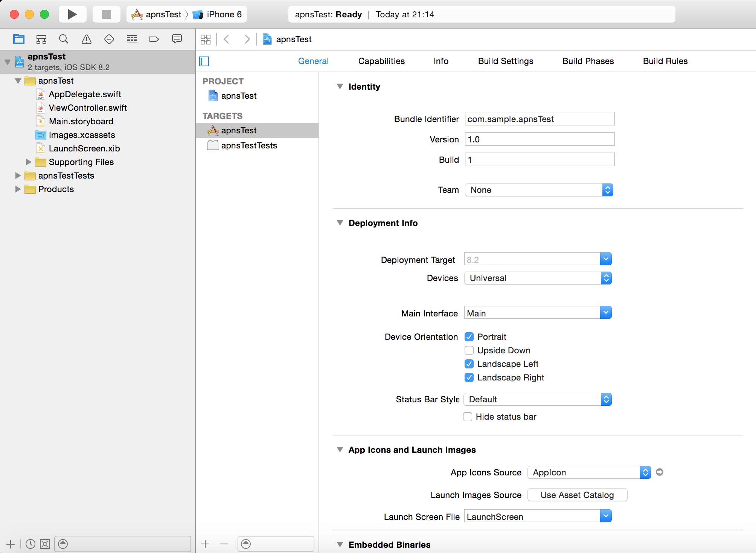Open the App Icons Source dropdown

point(589,472)
